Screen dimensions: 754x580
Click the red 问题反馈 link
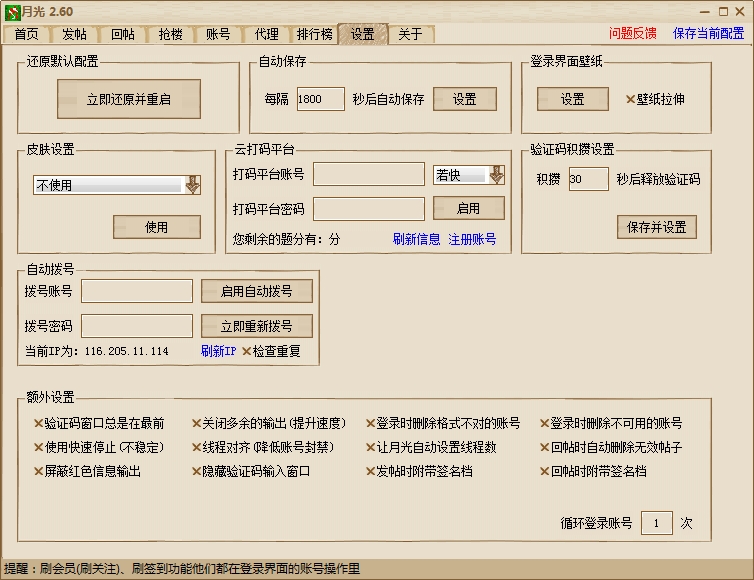(633, 33)
